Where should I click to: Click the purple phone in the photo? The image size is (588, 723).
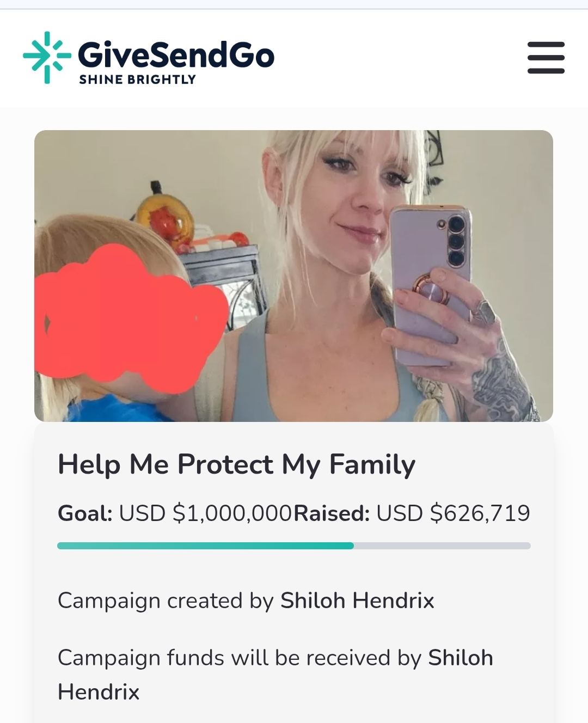[x=430, y=283]
